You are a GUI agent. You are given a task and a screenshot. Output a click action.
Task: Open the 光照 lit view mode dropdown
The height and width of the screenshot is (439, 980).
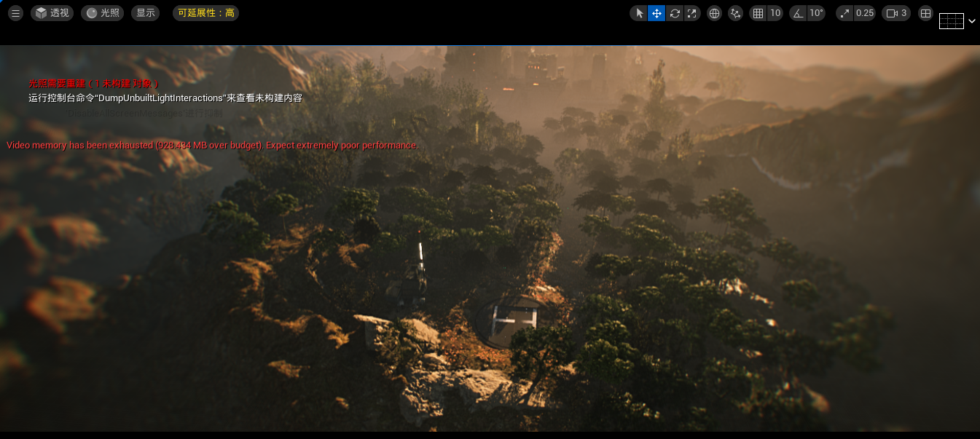click(x=102, y=13)
